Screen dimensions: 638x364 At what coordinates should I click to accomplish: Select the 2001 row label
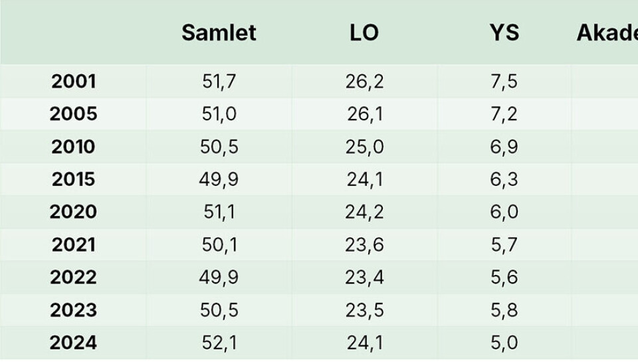coord(73,81)
